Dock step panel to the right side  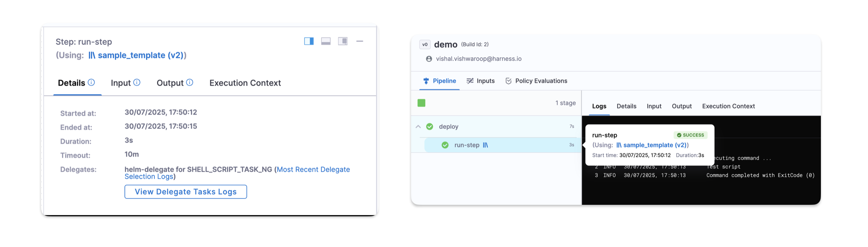[309, 41]
